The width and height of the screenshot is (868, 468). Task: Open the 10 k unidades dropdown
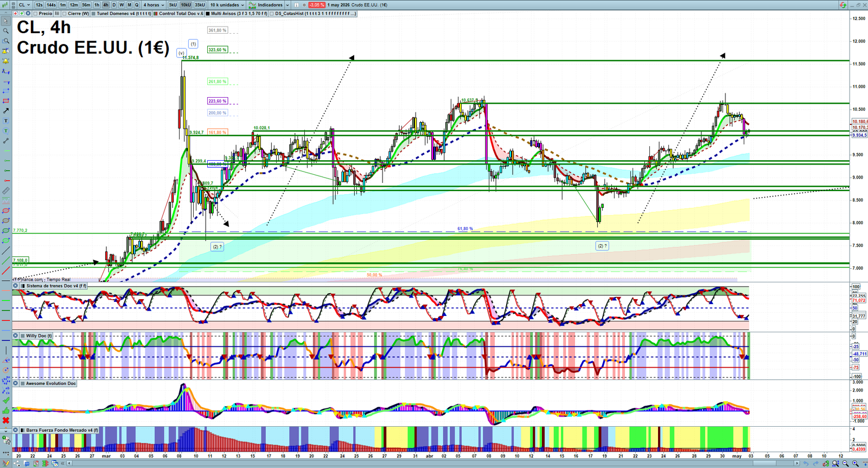pos(227,5)
